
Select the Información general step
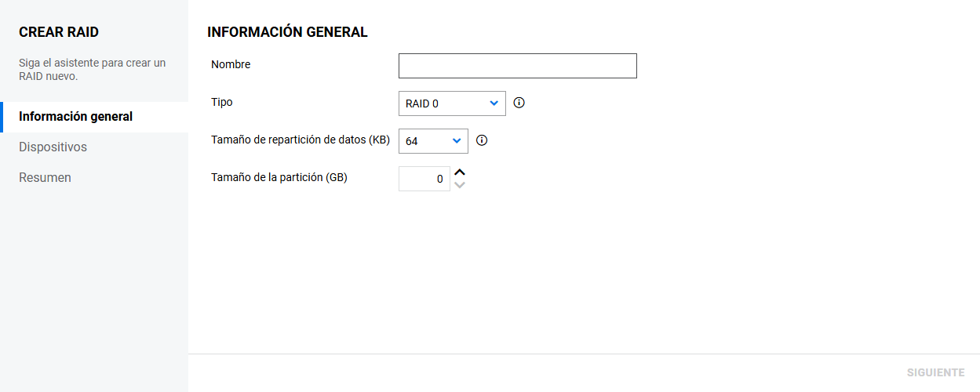tap(76, 117)
